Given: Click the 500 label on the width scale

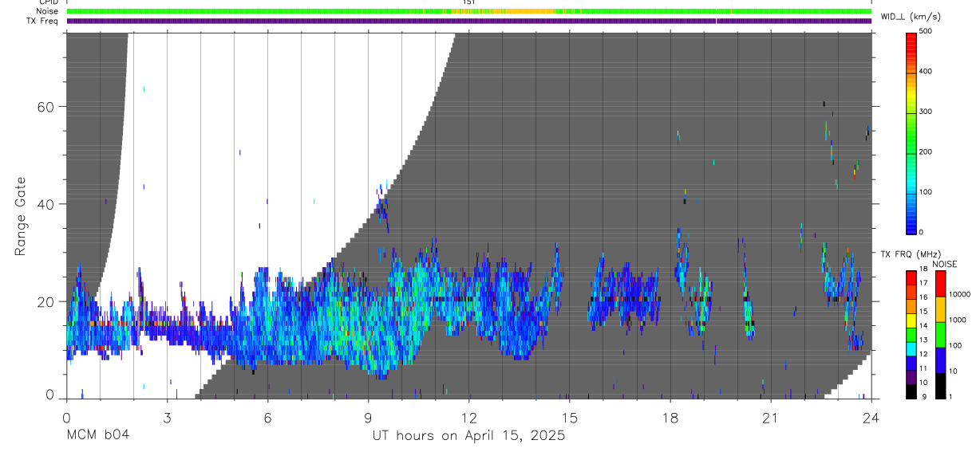Looking at the screenshot, I should click(x=927, y=31).
